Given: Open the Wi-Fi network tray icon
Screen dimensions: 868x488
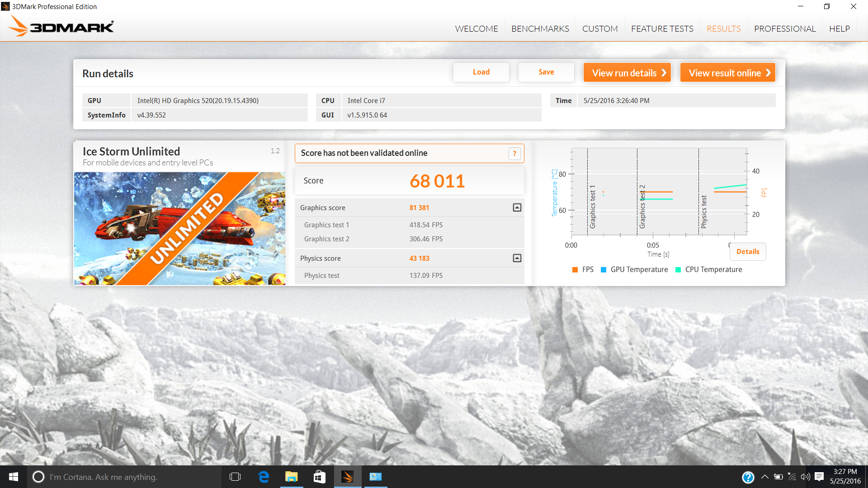Looking at the screenshot, I should click(x=792, y=477).
